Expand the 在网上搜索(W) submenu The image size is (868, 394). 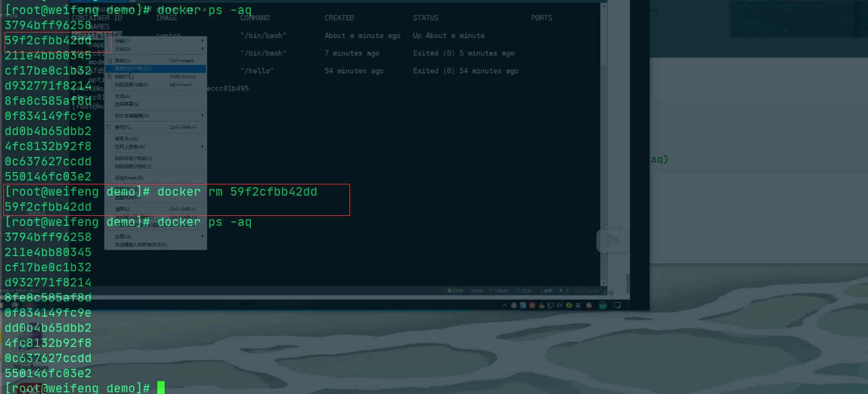155,146
